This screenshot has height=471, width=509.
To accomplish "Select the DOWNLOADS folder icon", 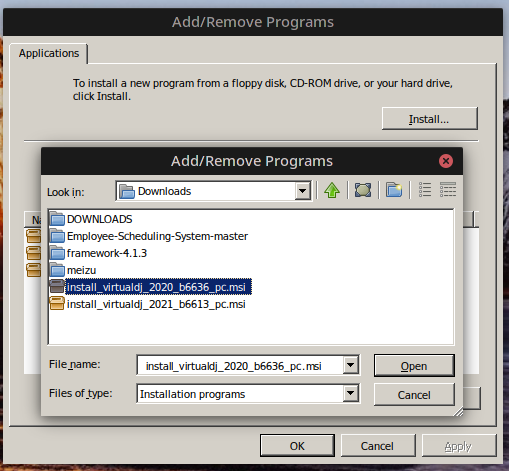I will (57, 219).
